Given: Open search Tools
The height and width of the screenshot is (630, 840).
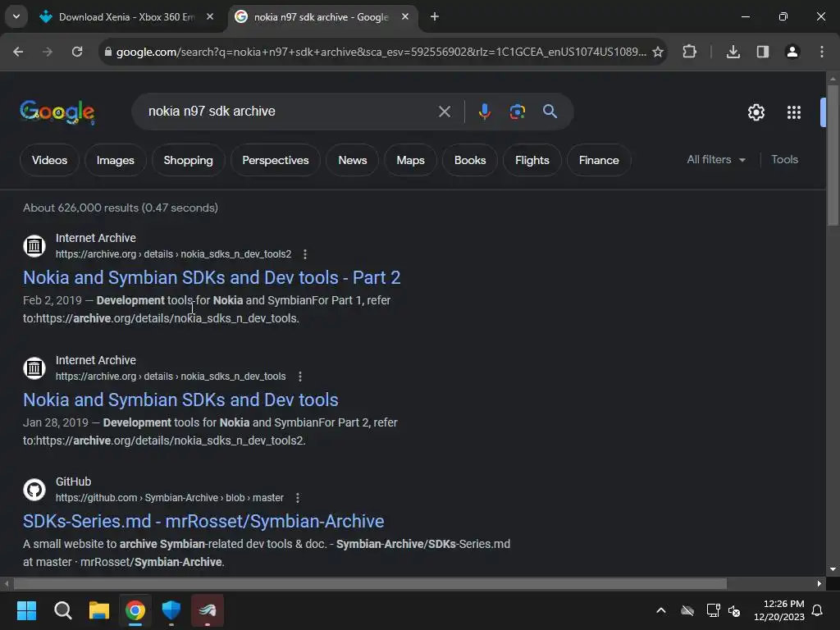Looking at the screenshot, I should click(x=784, y=160).
